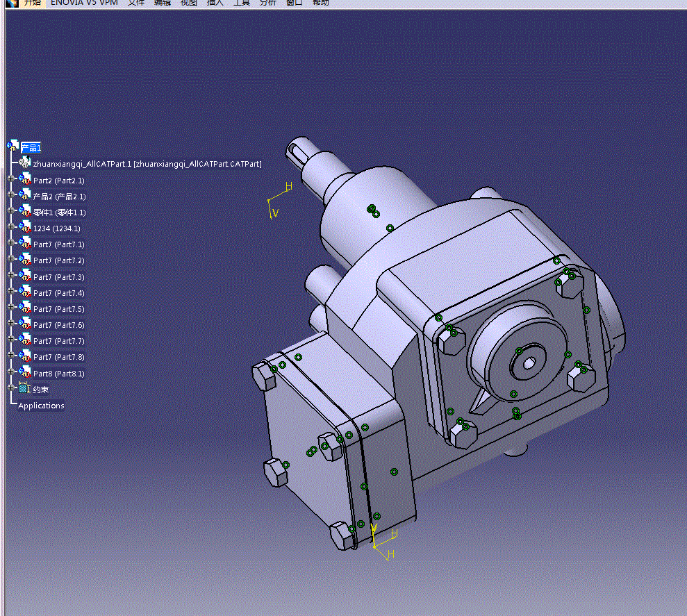This screenshot has width=687, height=616.
Task: Click the 1234 (1234.1) part icon
Action: coord(25,227)
